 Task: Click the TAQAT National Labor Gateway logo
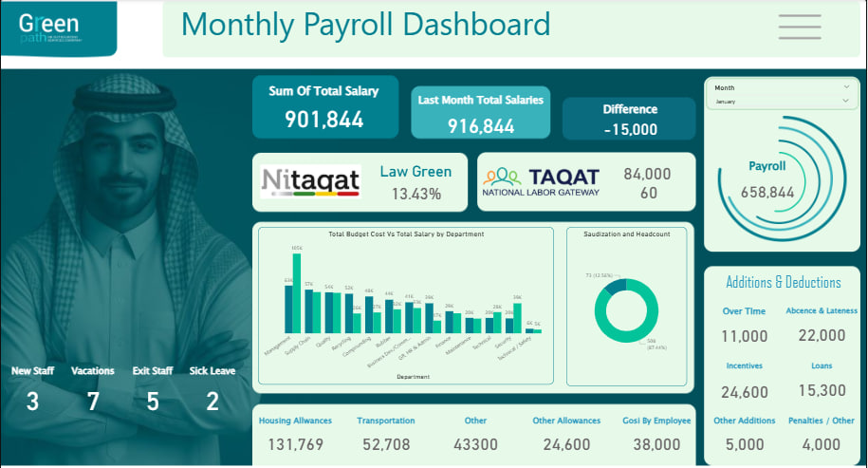[541, 181]
